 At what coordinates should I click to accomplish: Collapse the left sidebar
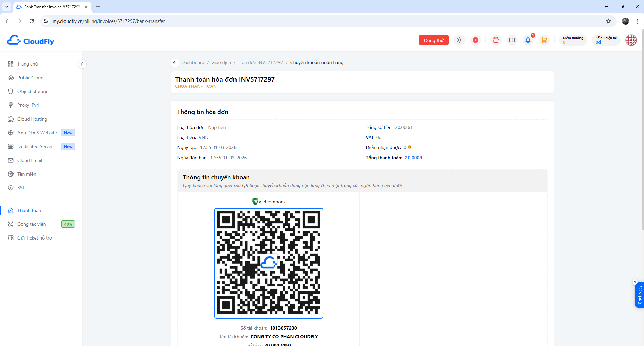pyautogui.click(x=82, y=64)
